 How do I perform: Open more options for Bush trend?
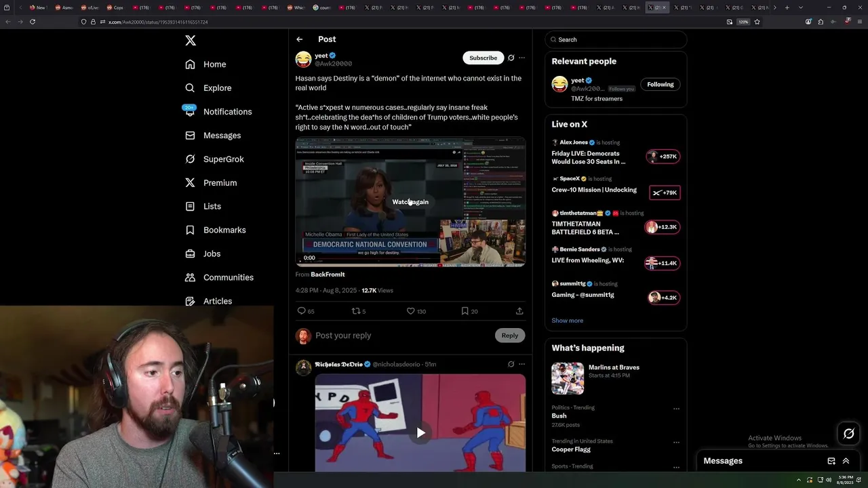coord(676,409)
